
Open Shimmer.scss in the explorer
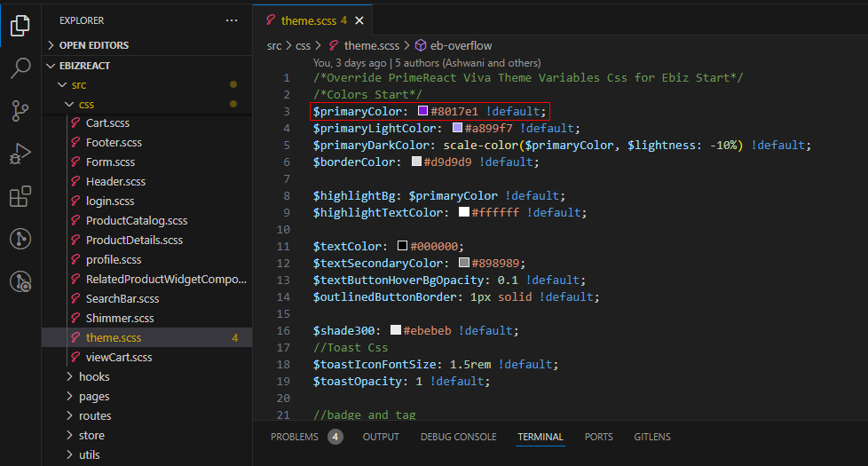point(147,319)
